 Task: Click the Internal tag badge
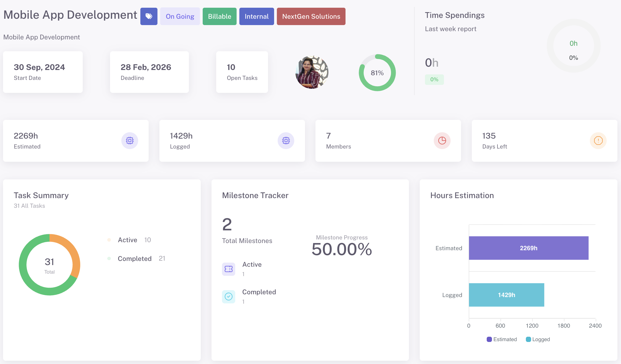256,16
